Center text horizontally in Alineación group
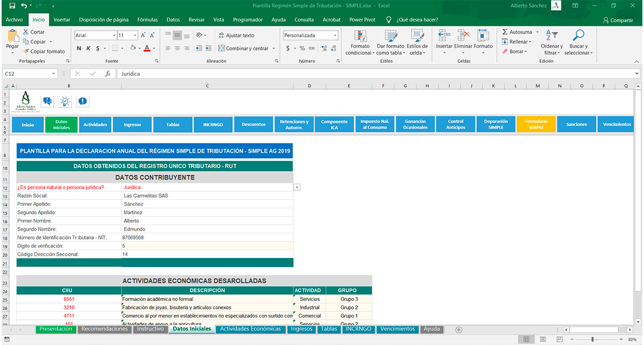This screenshot has height=345, width=644. [177, 48]
